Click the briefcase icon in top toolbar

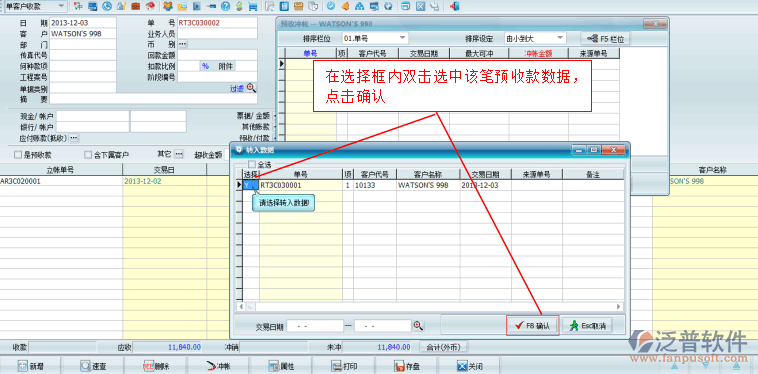tap(136, 6)
